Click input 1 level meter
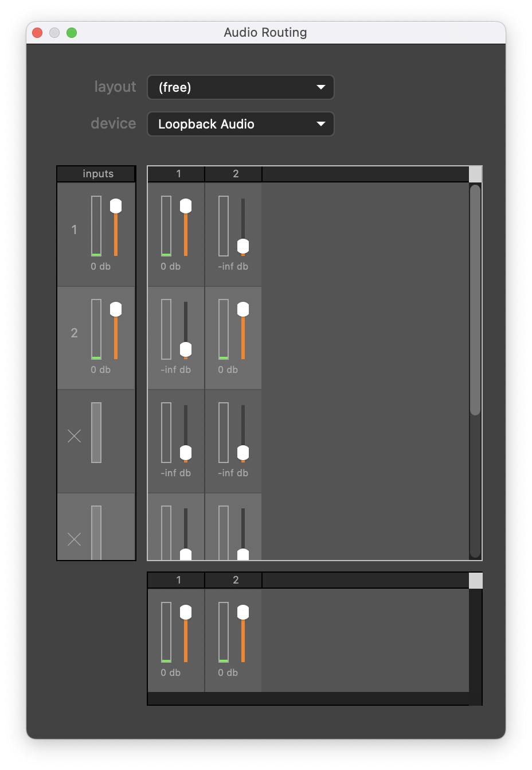 click(x=96, y=226)
